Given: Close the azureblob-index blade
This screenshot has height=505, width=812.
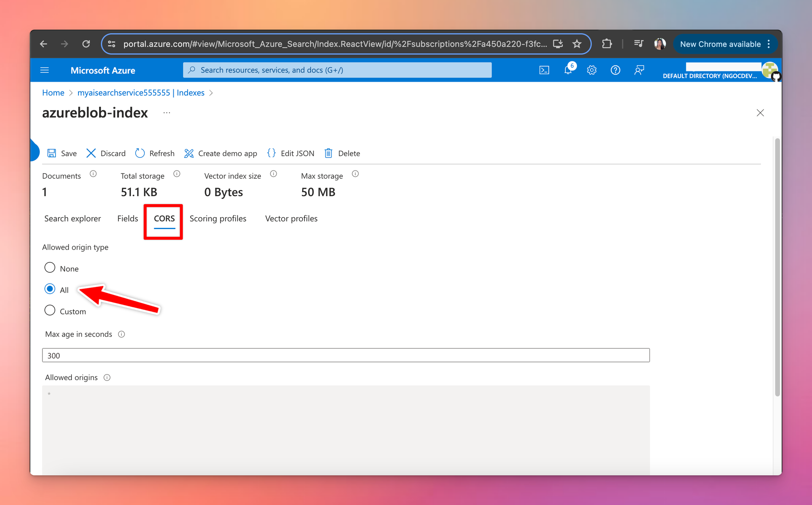Looking at the screenshot, I should 760,113.
